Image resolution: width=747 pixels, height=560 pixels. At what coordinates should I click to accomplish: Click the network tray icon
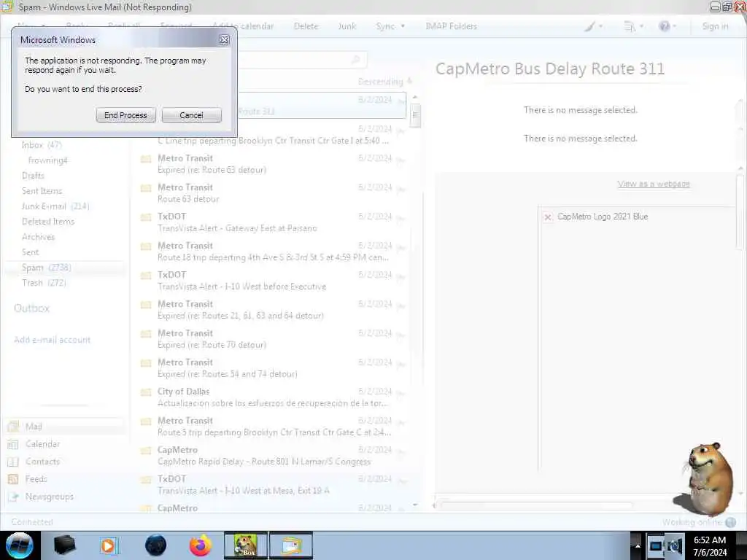coord(656,546)
